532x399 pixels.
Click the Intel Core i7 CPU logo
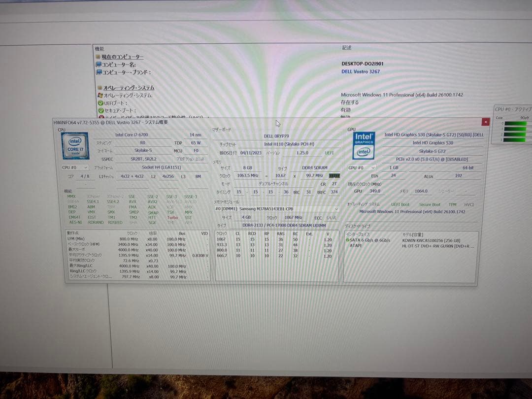point(75,146)
